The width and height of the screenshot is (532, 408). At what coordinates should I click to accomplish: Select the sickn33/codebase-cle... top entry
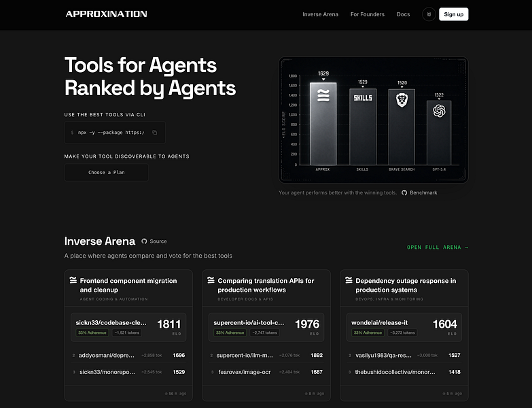pos(128,327)
